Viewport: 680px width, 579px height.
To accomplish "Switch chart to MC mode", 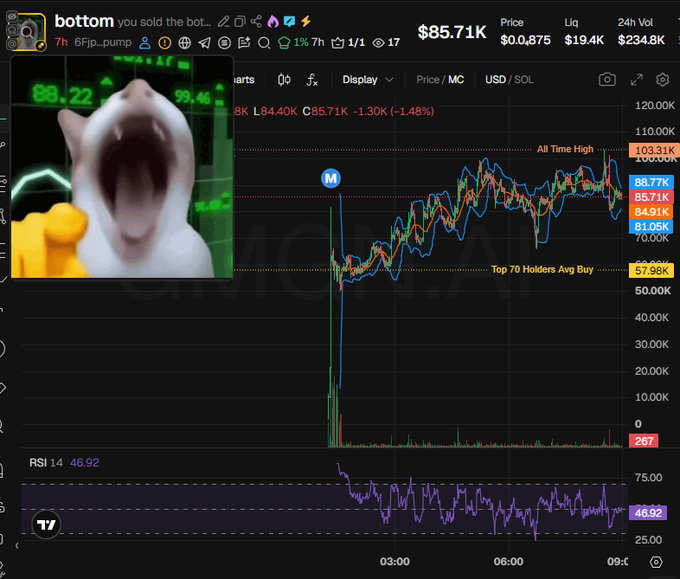I will (456, 80).
